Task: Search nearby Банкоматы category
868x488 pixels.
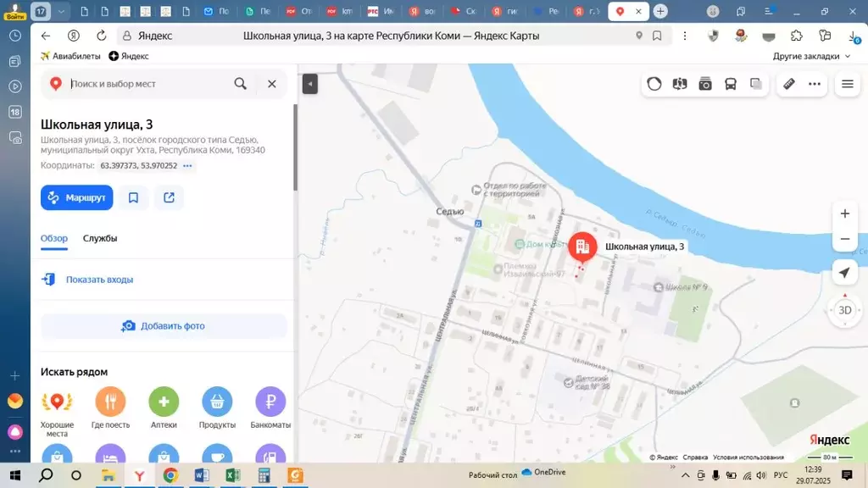Action: tap(270, 408)
